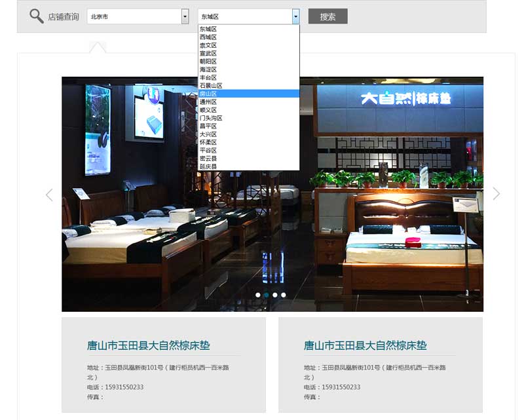
Task: Go to second carousel slide dot
Action: pos(267,295)
